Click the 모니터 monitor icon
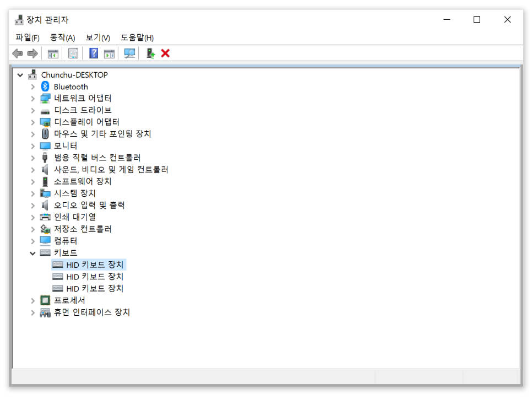 click(45, 146)
